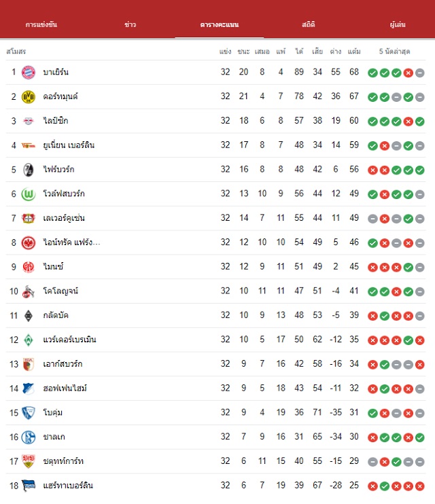Click the RB Leipzig team logo

click(x=29, y=121)
